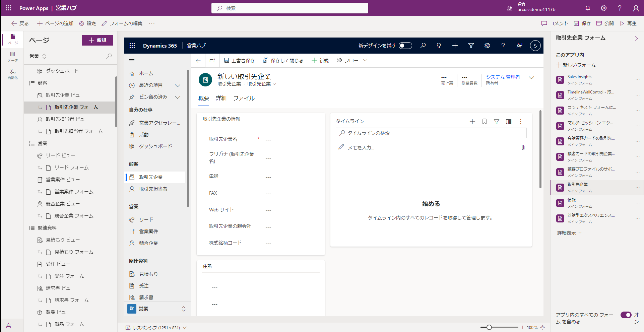Click ページの追加
Image resolution: width=644 pixels, height=332 pixels.
(x=55, y=23)
